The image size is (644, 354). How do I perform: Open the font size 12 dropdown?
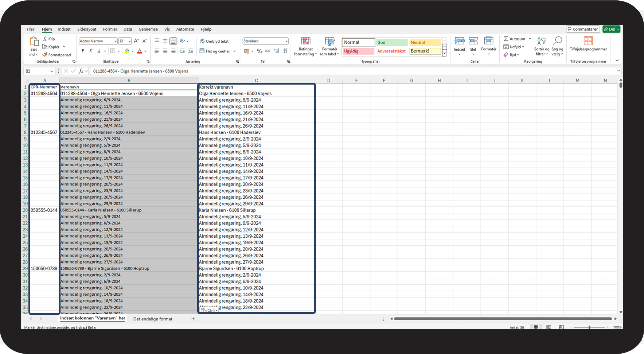[129, 41]
